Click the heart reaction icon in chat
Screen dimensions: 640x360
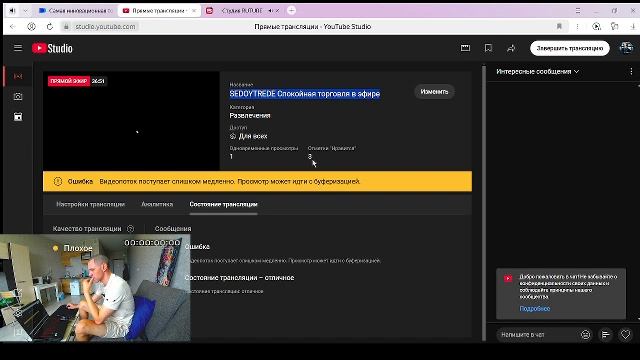625,335
